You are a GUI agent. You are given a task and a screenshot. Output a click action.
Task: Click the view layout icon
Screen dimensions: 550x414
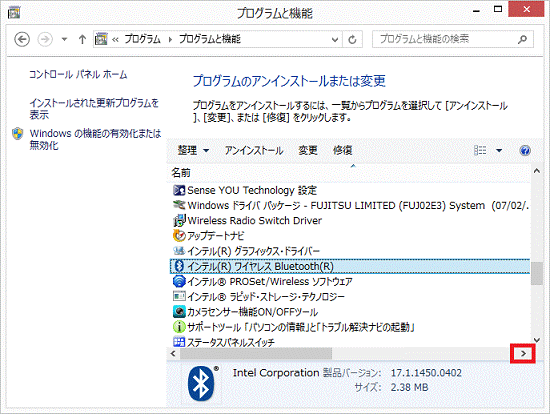(480, 151)
